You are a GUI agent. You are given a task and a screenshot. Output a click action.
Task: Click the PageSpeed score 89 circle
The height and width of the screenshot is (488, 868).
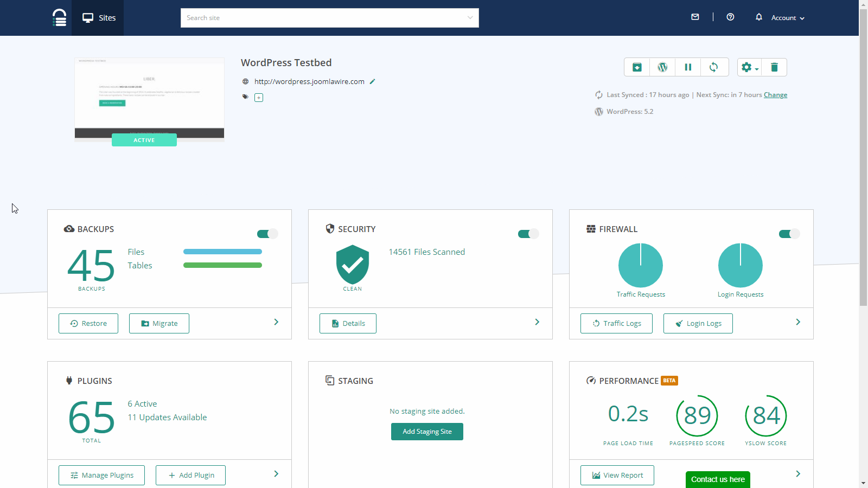(x=697, y=416)
